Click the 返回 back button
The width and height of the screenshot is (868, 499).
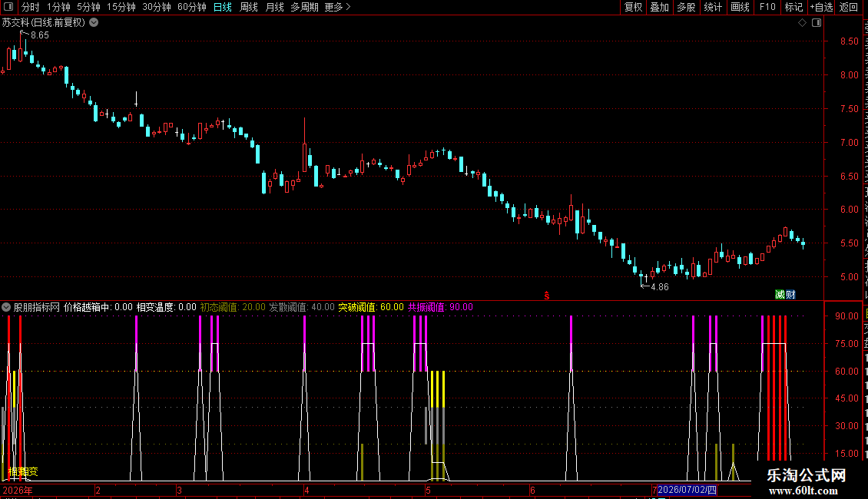[x=849, y=7]
